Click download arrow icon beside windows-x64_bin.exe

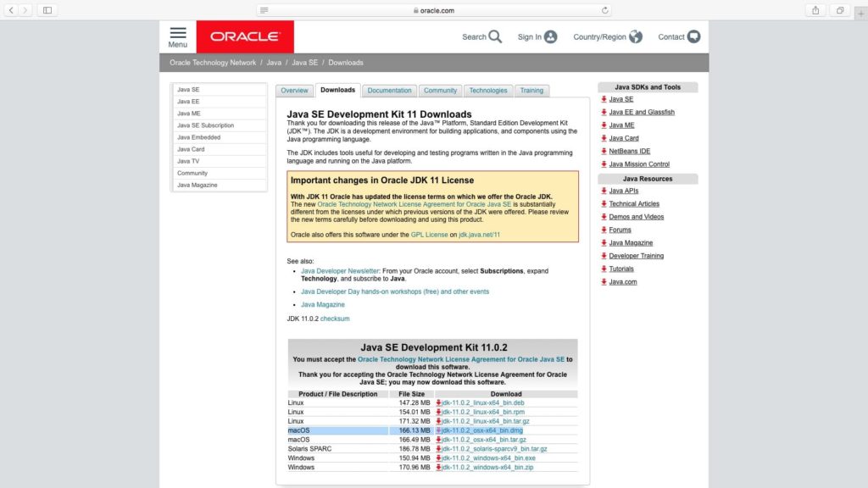pyautogui.click(x=438, y=458)
